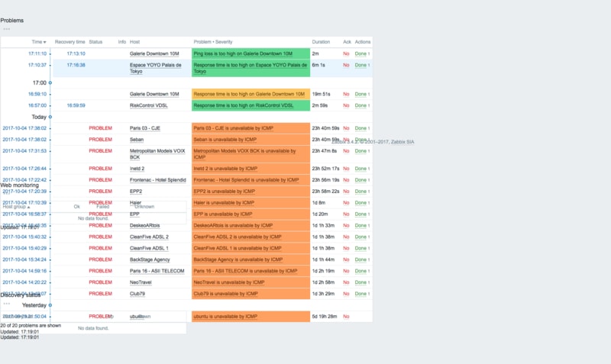Open timestamp 2017-10-04 14:20:22
Viewport: 611px width, 364px height.
[x=24, y=282]
